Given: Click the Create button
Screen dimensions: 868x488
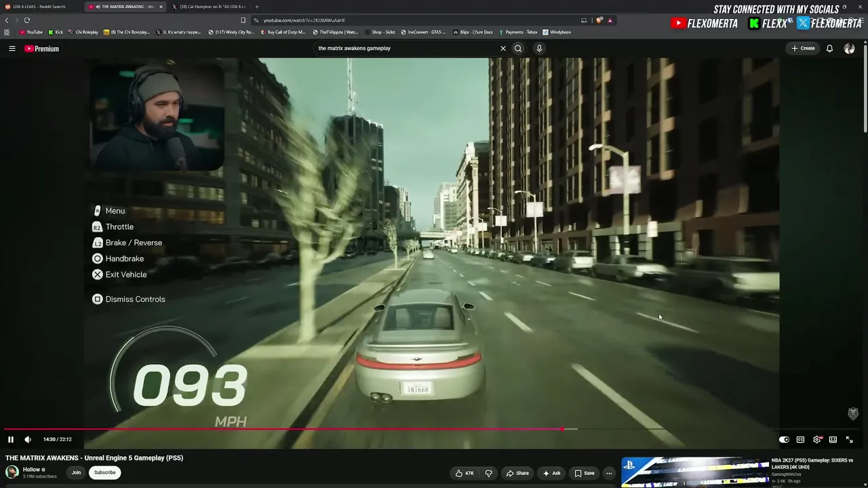Looking at the screenshot, I should [803, 48].
